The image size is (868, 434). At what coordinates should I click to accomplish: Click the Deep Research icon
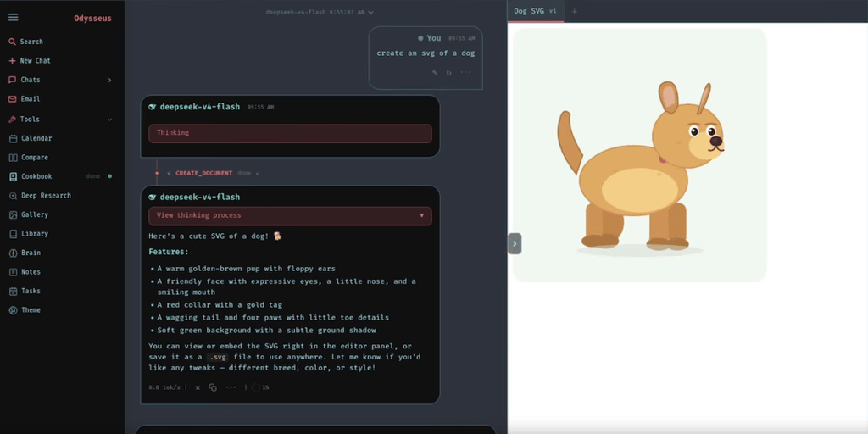tap(13, 196)
